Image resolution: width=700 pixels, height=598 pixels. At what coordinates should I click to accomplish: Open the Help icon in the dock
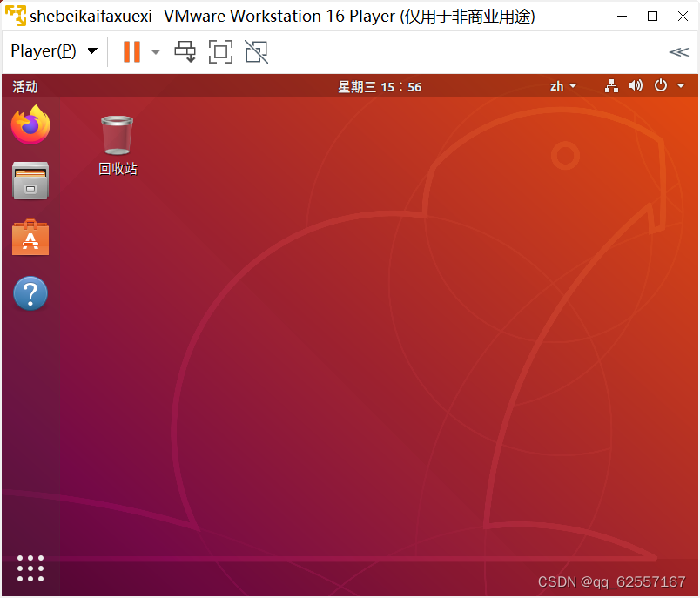click(x=30, y=293)
